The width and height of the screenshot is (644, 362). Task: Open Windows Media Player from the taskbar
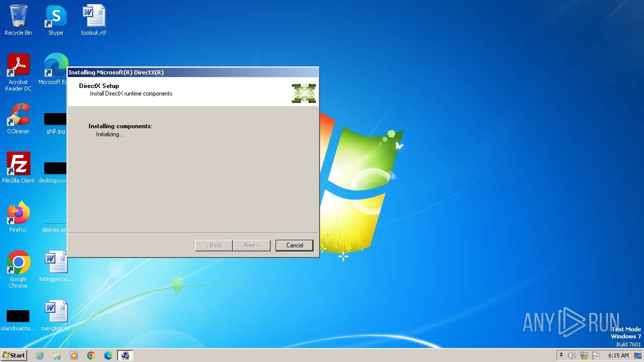point(74,355)
